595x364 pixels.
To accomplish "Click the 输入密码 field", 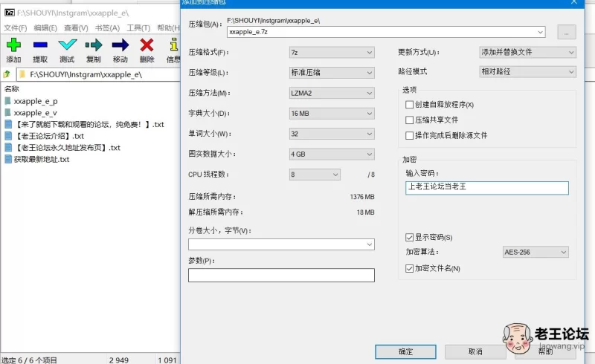I will pyautogui.click(x=487, y=188).
